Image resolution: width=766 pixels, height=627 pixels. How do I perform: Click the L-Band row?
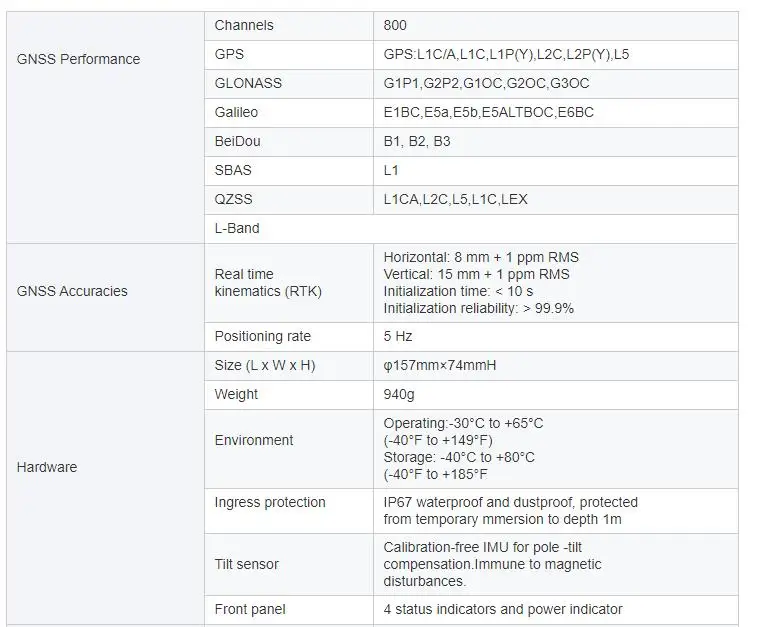471,229
